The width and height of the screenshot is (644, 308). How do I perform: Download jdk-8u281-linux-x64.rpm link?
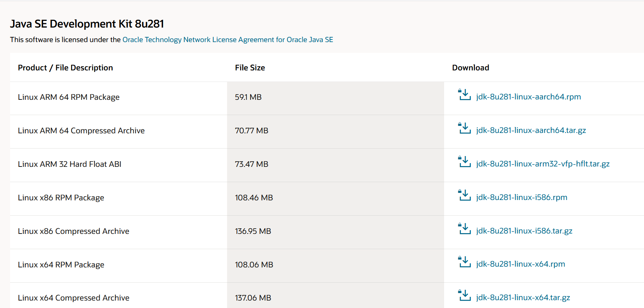(520, 264)
